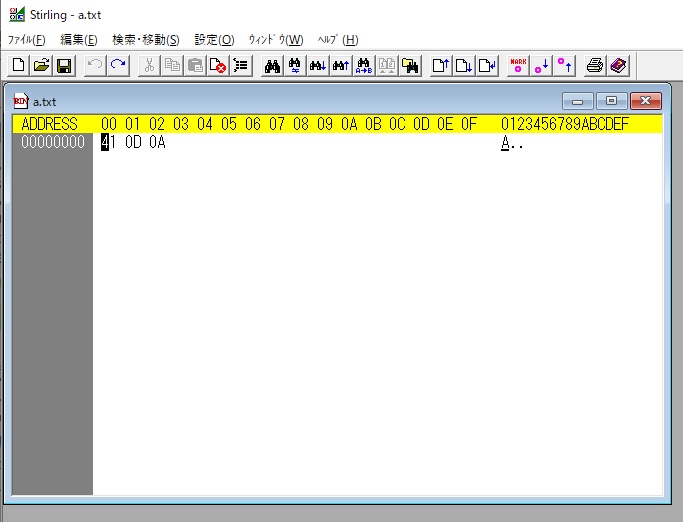Click binoculars icon with swap arrows
This screenshot has height=522, width=683.
click(x=295, y=66)
